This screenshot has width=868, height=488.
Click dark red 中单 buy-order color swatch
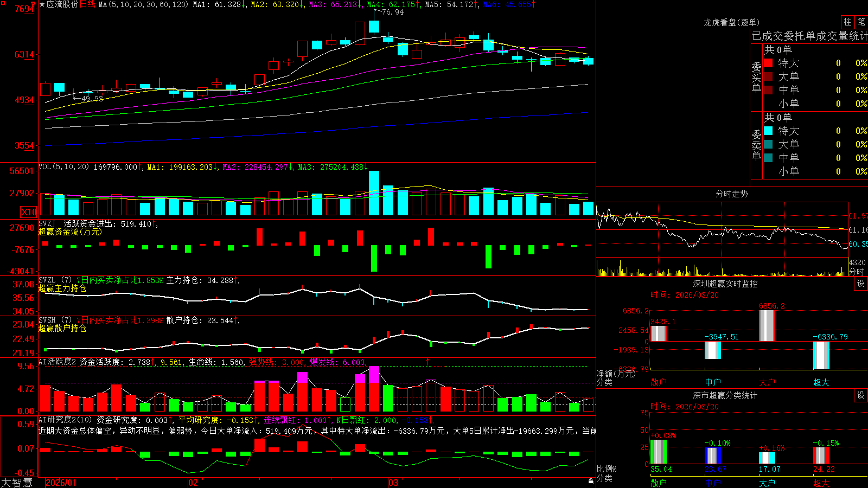tap(768, 90)
